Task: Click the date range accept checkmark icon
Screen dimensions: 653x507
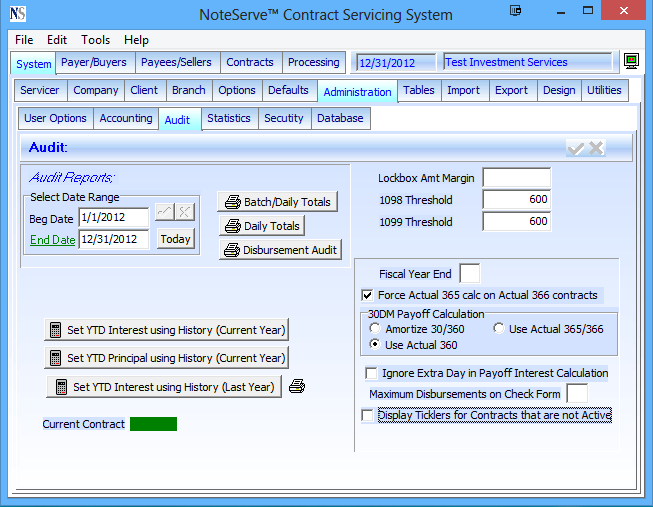Action: point(165,212)
